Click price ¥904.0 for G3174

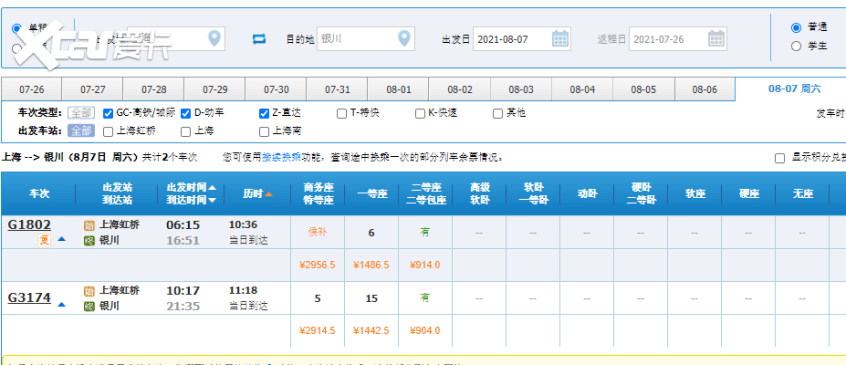(425, 330)
